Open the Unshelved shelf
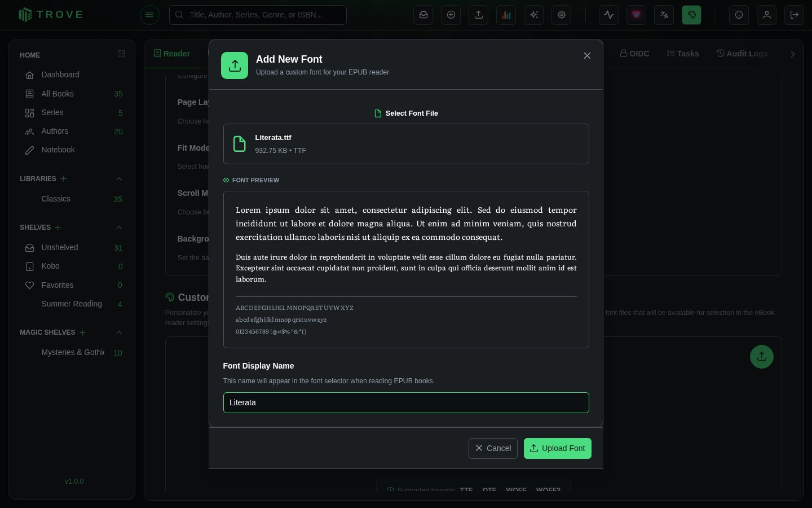812x508 pixels. click(x=72, y=247)
